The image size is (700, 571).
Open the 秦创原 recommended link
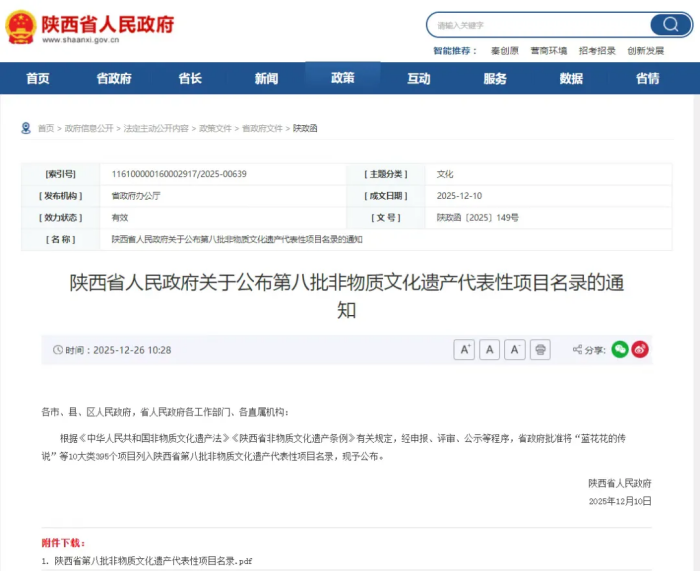(x=504, y=51)
